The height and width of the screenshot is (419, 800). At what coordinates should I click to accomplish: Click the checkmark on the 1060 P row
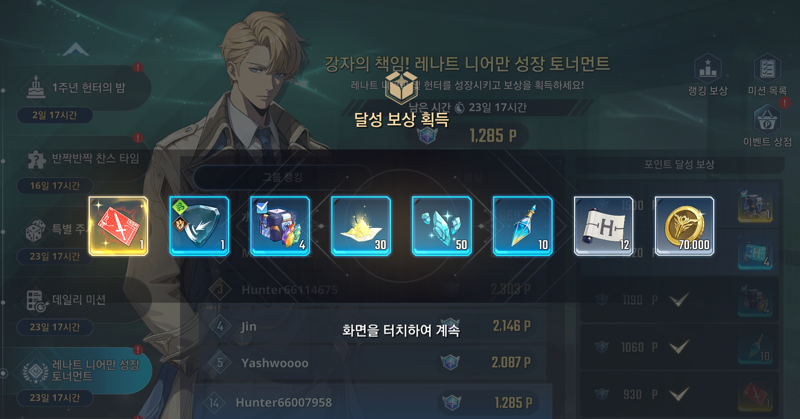click(x=679, y=347)
